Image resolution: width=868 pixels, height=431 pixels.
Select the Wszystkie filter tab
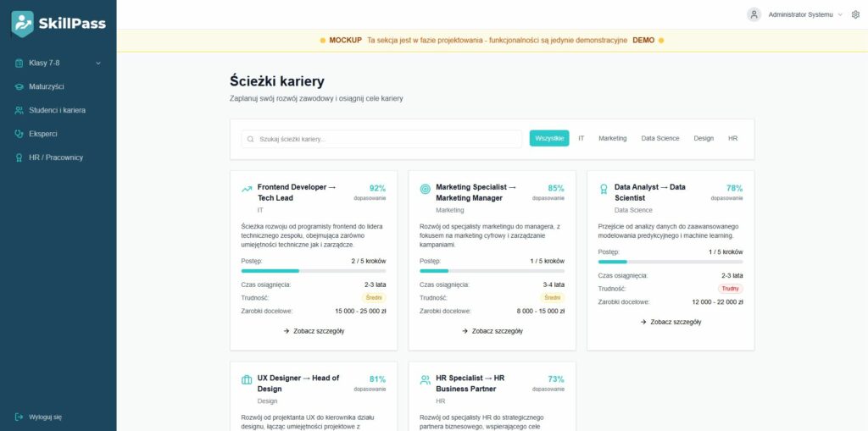coord(549,138)
